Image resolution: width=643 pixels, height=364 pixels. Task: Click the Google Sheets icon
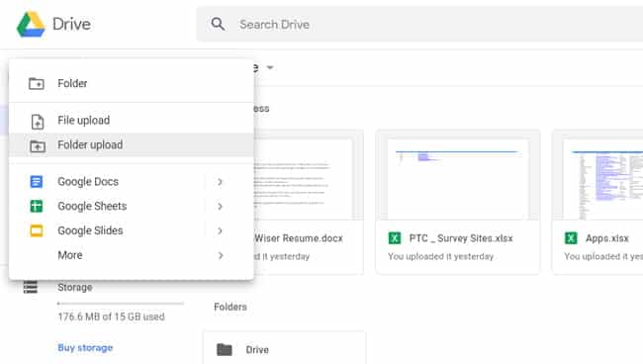[x=36, y=206]
